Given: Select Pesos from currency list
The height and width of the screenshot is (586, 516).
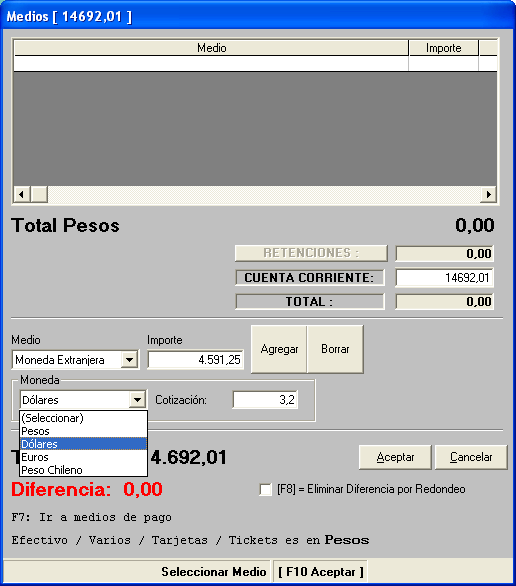Looking at the screenshot, I should pyautogui.click(x=83, y=431).
